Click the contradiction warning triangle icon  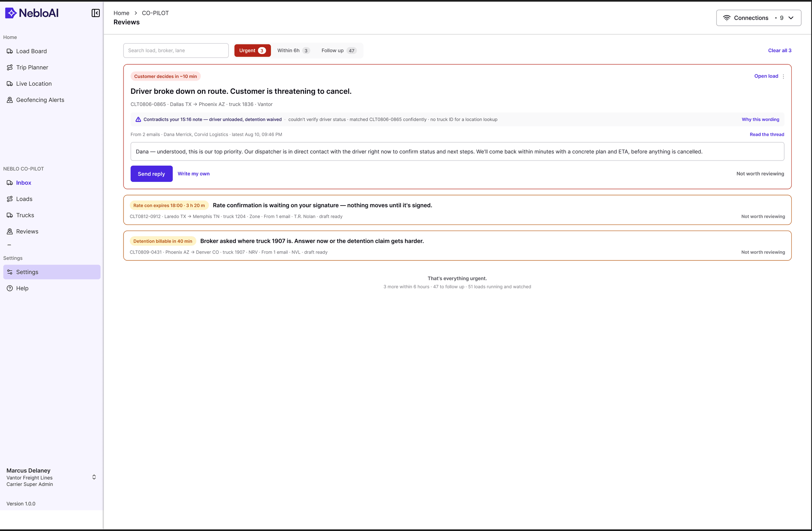click(x=138, y=120)
